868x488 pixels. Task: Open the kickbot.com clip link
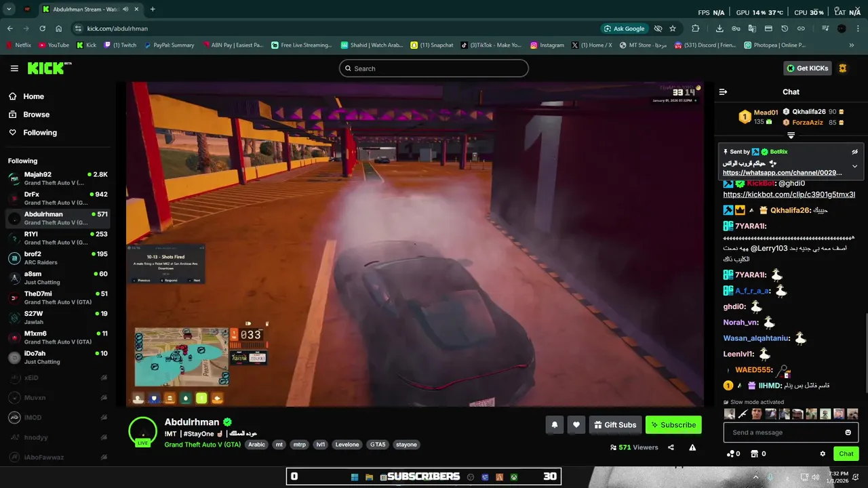tap(789, 195)
